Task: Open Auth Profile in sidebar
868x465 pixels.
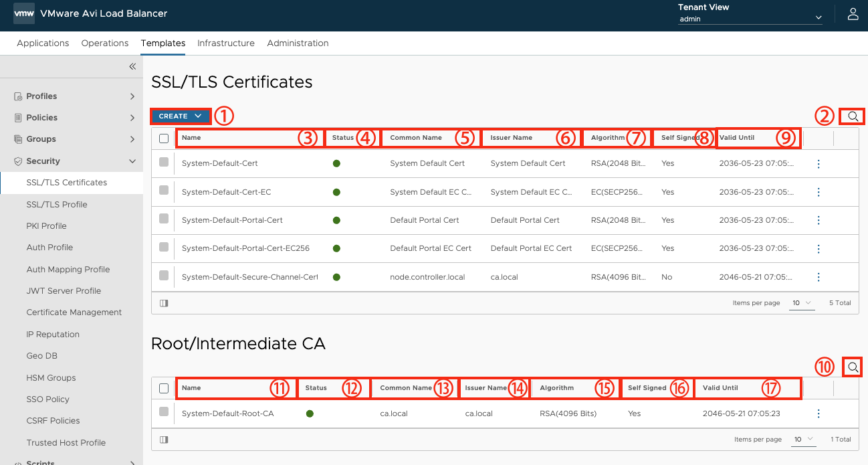Action: [x=49, y=248]
